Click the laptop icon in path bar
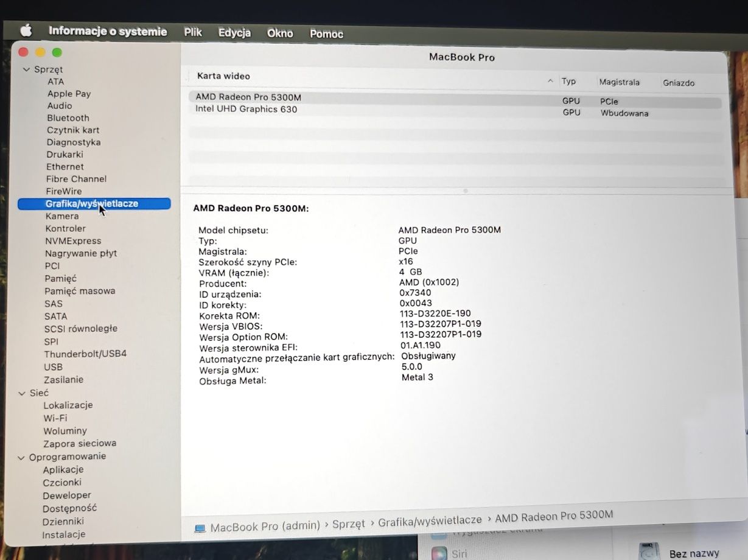Screen dimensions: 748x560 (x=200, y=528)
